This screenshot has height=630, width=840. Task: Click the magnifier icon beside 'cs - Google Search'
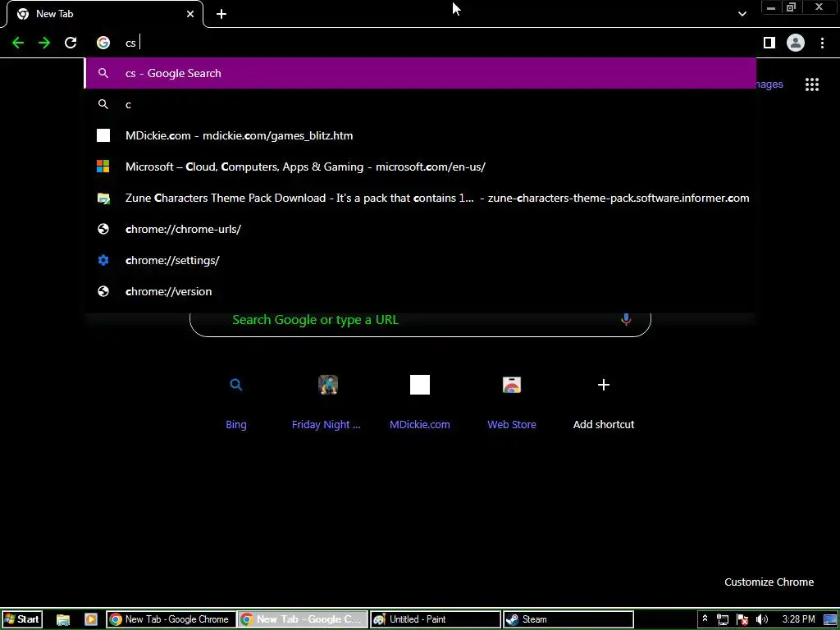(103, 73)
